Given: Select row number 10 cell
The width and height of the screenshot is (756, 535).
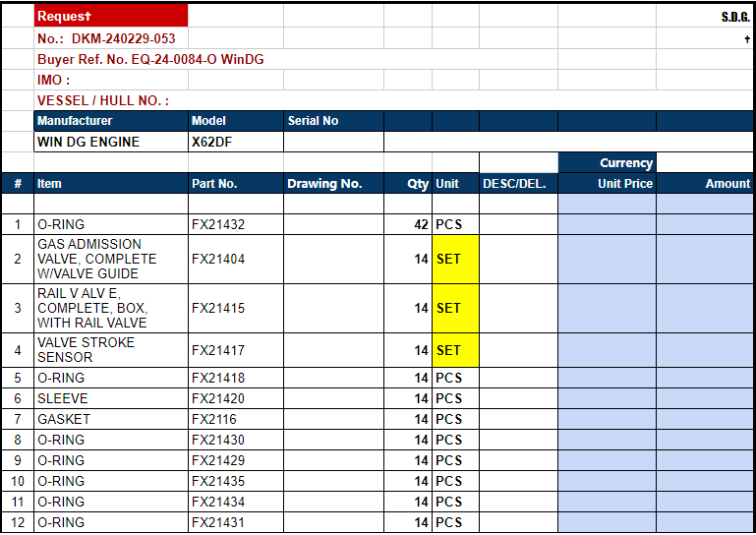Looking at the screenshot, I should click(18, 482).
